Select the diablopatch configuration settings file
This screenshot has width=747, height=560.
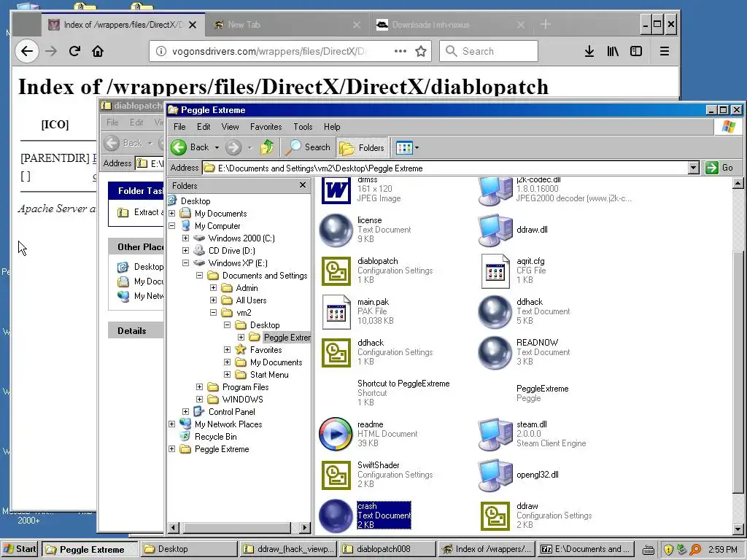pyautogui.click(x=336, y=271)
